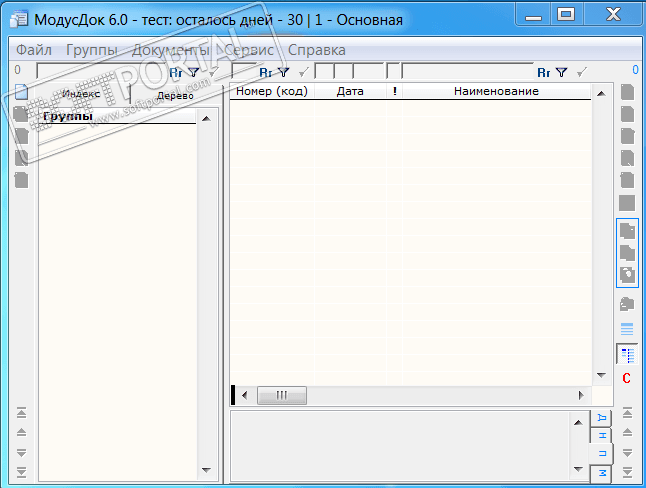Click down arrow of documents table scrollbar
This screenshot has height=488, width=646.
coord(601,375)
